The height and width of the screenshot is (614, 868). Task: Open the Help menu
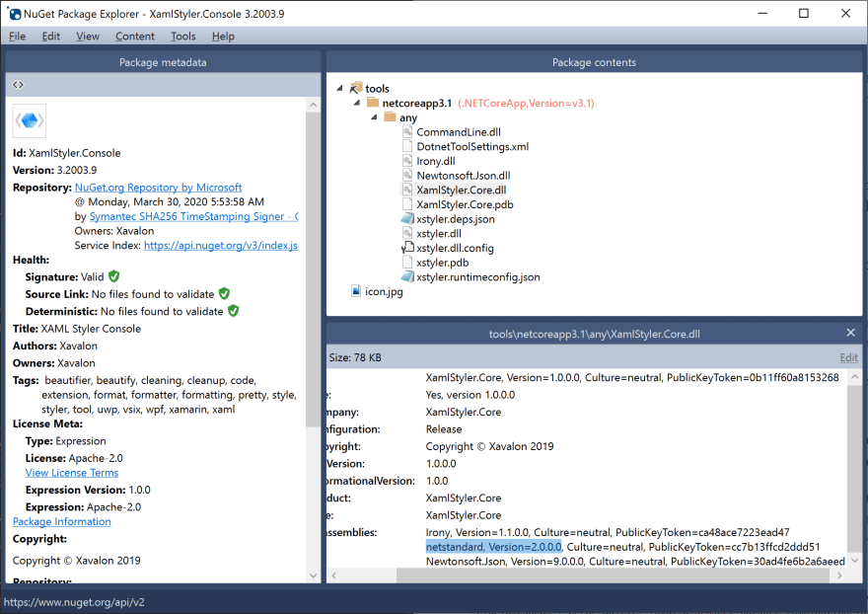tap(223, 36)
